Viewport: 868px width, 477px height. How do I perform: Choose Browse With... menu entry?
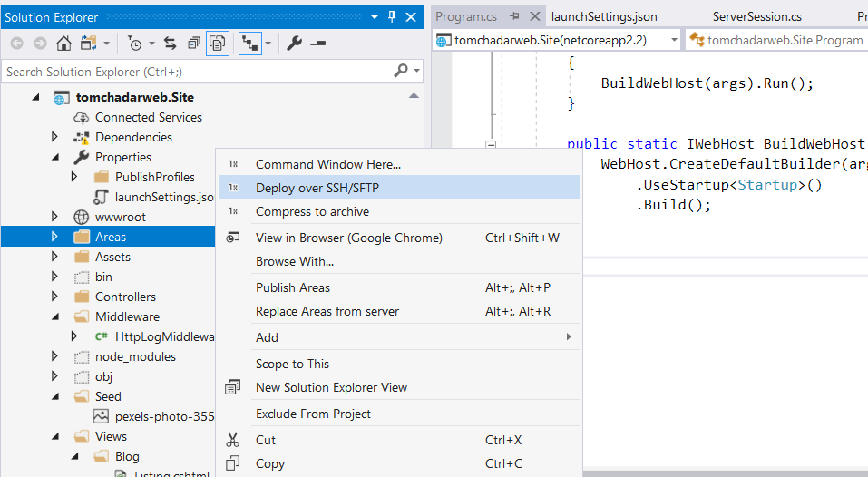tap(399, 261)
